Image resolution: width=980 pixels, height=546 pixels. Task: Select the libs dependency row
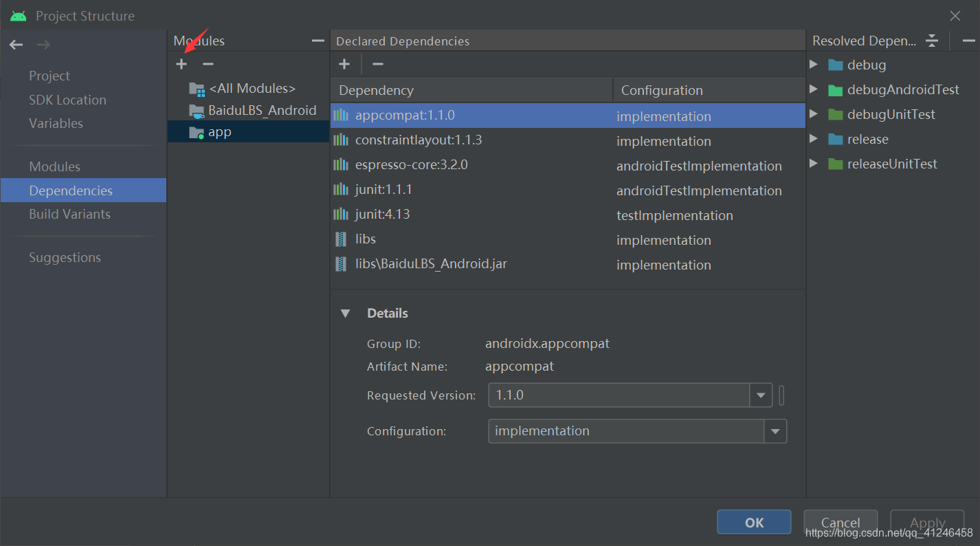coord(568,239)
